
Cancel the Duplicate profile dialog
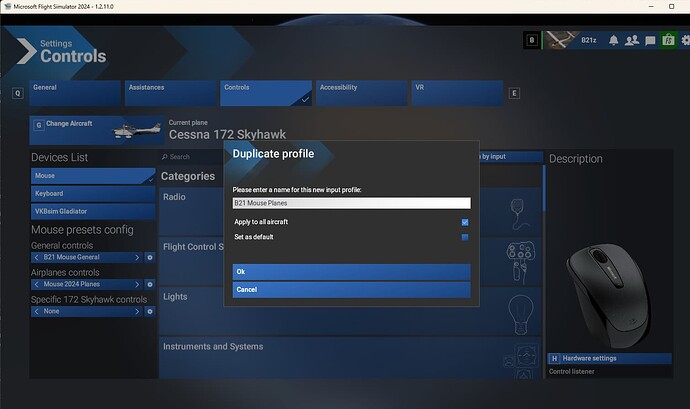(352, 290)
